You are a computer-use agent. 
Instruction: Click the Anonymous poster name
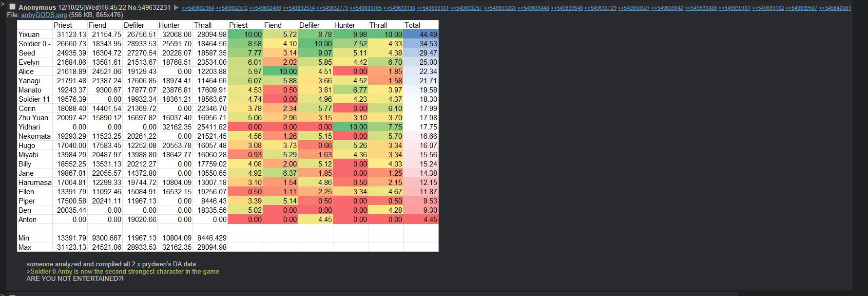37,7
